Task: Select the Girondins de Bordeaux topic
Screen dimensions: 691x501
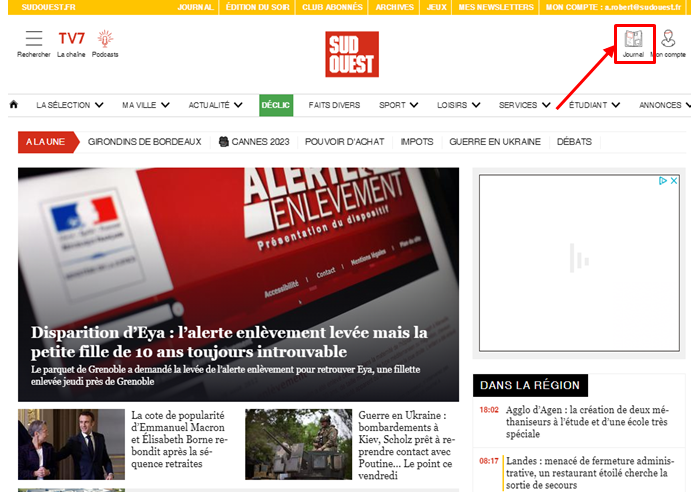Action: point(145,141)
